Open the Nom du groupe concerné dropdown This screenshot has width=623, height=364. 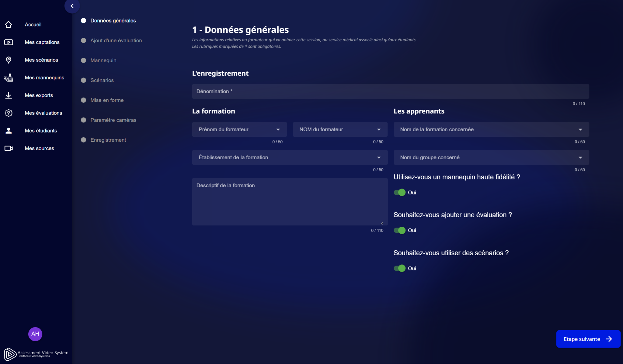491,157
